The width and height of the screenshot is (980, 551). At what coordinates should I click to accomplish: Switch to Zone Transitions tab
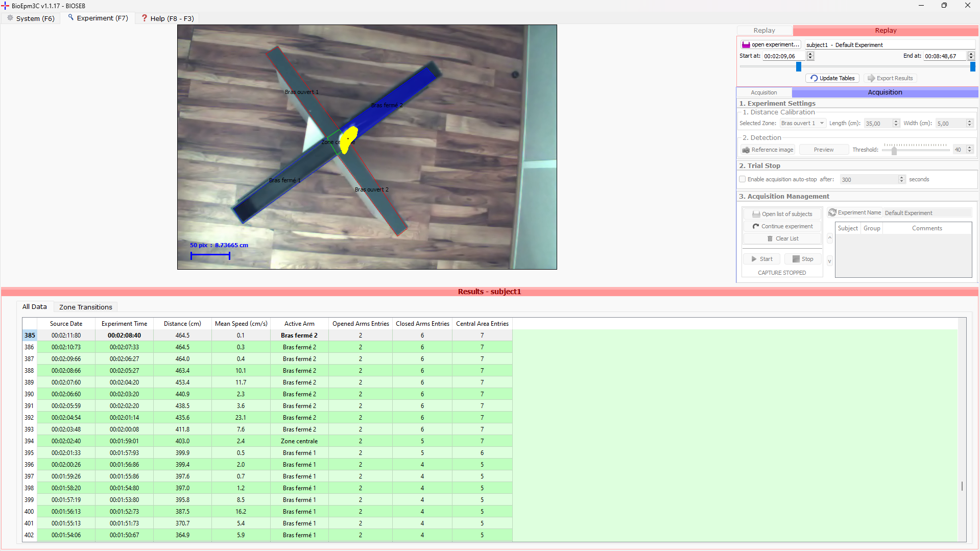click(85, 307)
